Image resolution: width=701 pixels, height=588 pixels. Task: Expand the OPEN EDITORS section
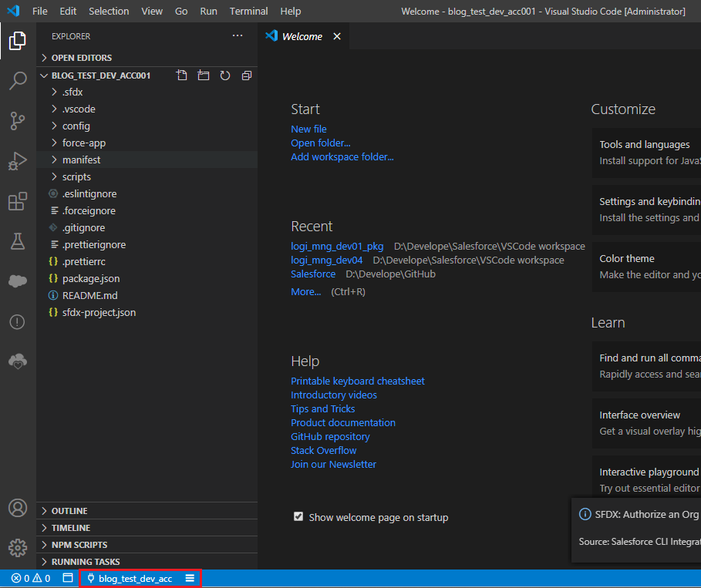pyautogui.click(x=147, y=58)
